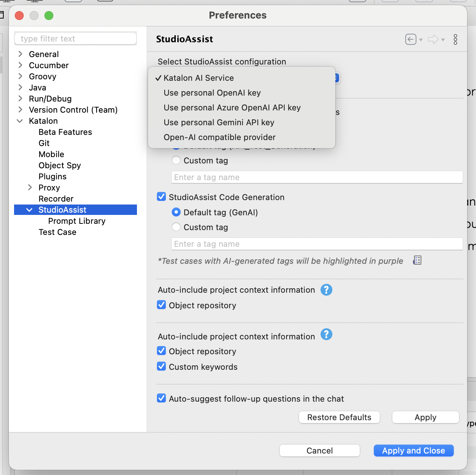The width and height of the screenshot is (476, 475).
Task: Select Test Case preferences item
Action: pyautogui.click(x=57, y=232)
